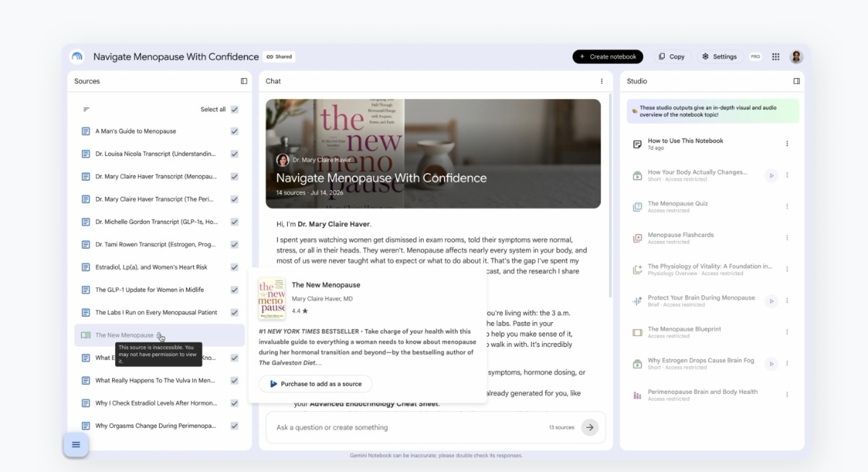
Task: Click the Perimenopause Brain and Body Health chart icon
Action: [x=637, y=395]
